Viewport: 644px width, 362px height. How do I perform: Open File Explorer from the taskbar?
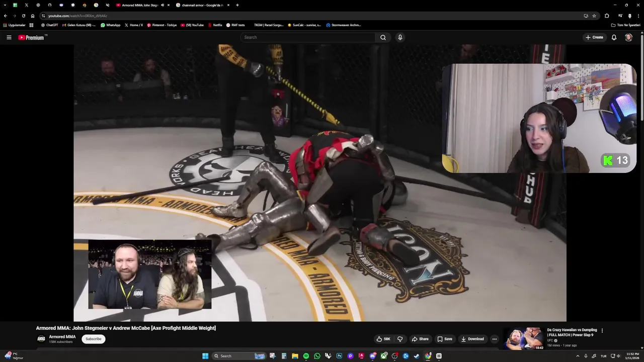tap(295, 356)
